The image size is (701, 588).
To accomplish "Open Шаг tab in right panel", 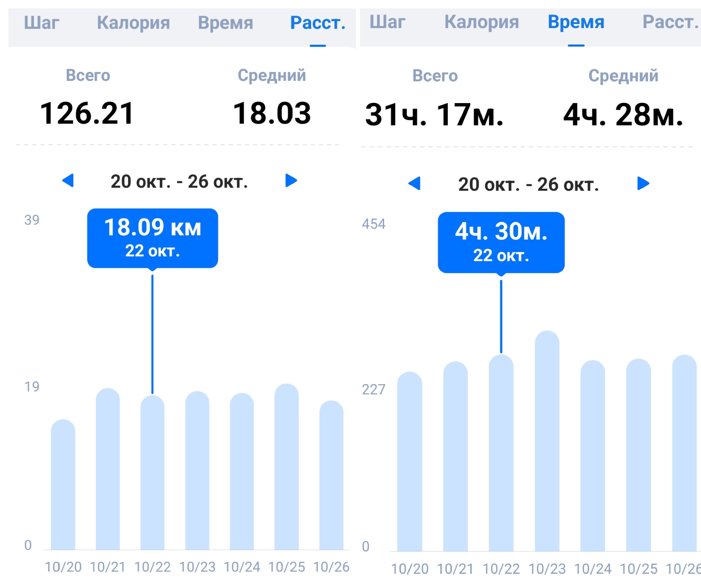I will point(387,22).
